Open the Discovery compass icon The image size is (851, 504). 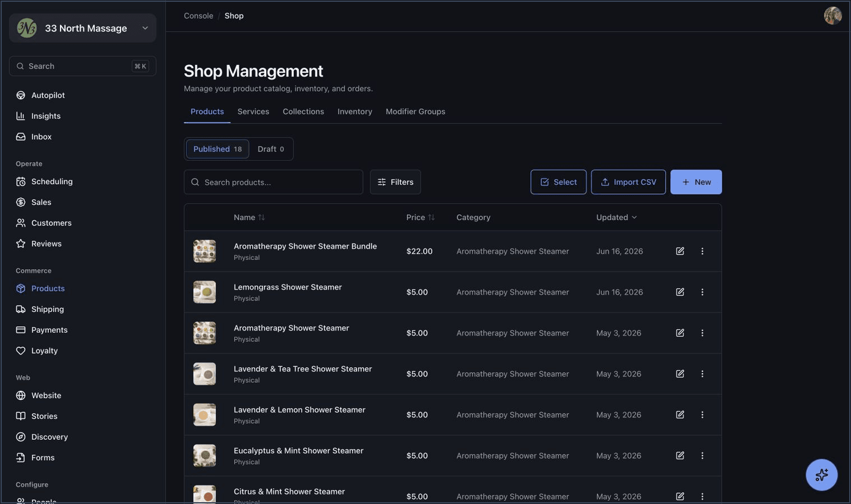pos(21,437)
